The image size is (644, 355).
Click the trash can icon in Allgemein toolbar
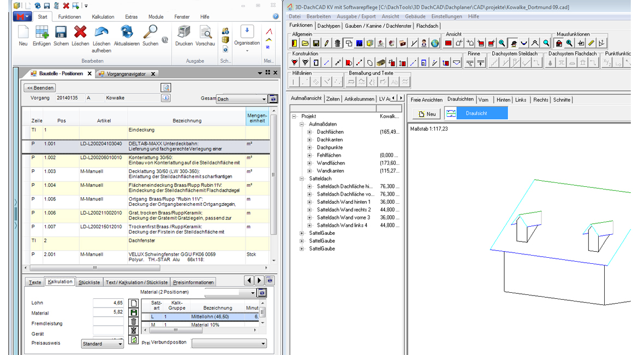pos(337,43)
